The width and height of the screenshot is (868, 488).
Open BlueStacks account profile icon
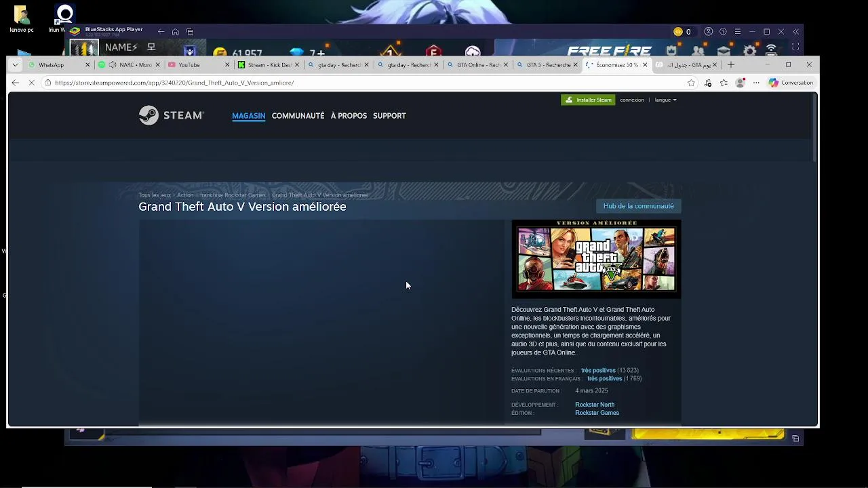tap(709, 32)
